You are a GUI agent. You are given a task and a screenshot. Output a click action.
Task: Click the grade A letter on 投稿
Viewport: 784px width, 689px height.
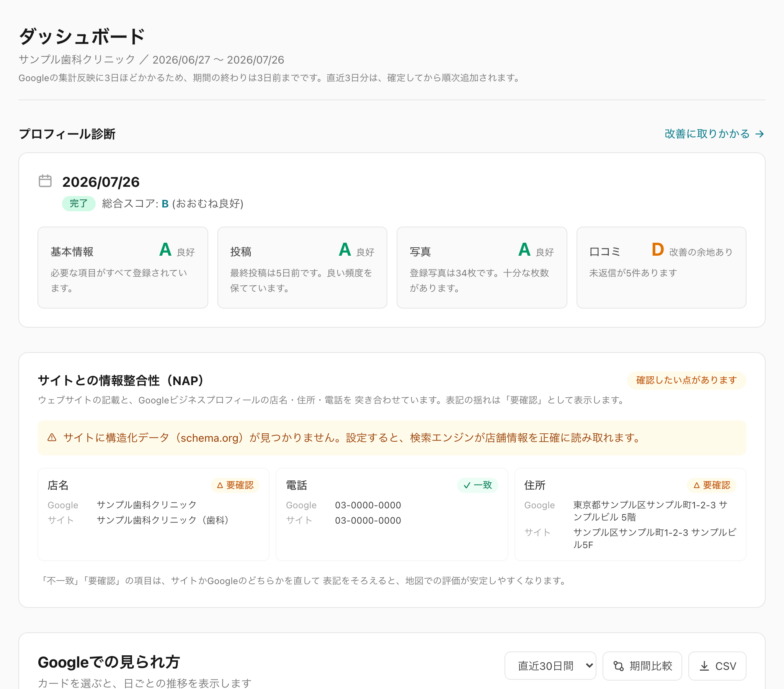click(345, 250)
